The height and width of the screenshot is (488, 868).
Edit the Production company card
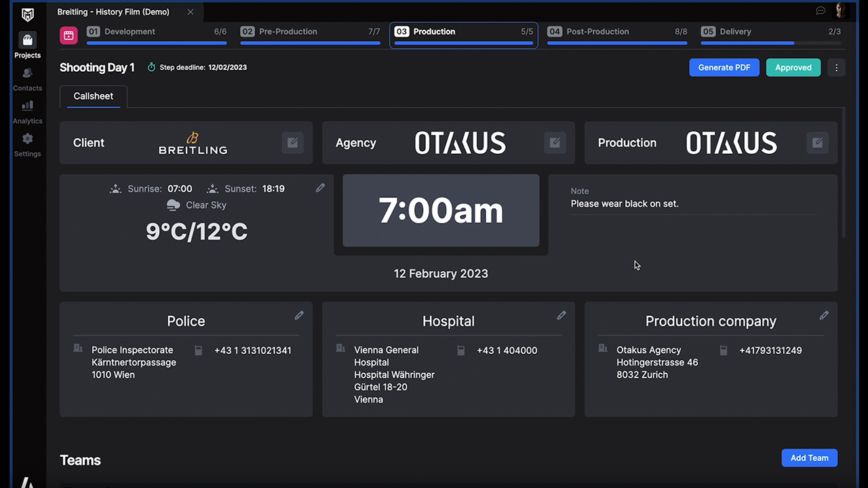click(824, 315)
